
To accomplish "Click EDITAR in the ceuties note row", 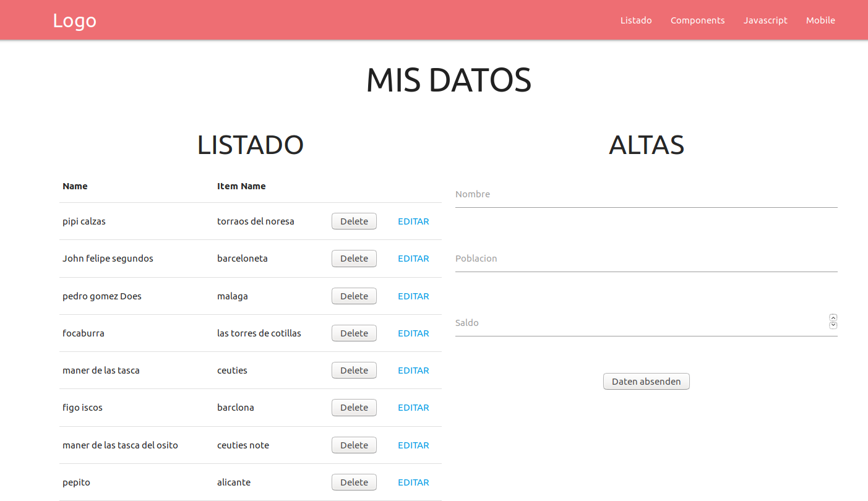I will (x=413, y=445).
